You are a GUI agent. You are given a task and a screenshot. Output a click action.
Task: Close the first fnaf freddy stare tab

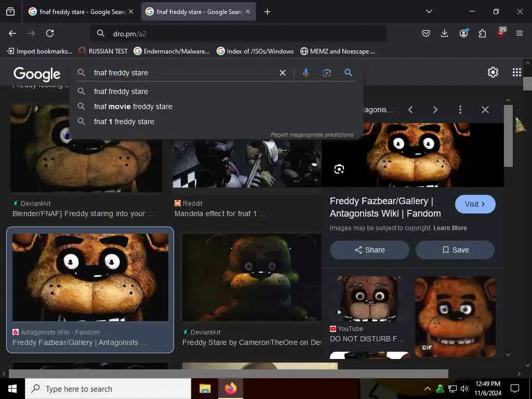(x=131, y=11)
